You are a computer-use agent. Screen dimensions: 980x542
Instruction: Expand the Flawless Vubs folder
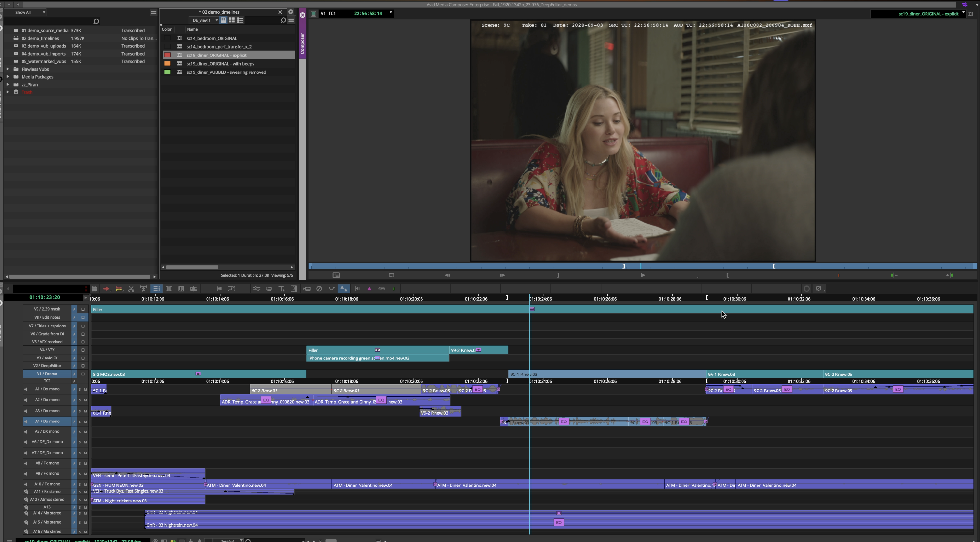8,69
